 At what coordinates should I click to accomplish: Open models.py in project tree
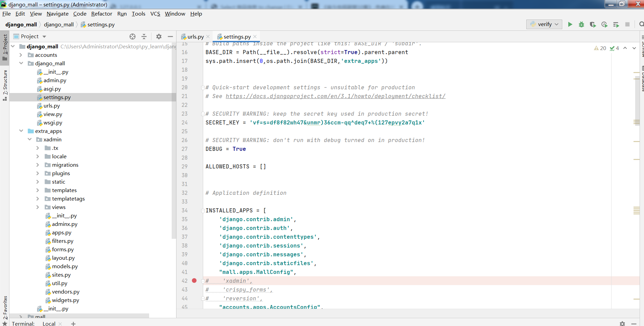click(65, 266)
